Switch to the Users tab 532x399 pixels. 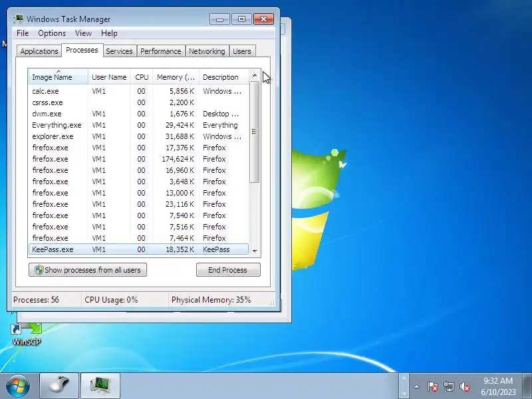point(242,51)
